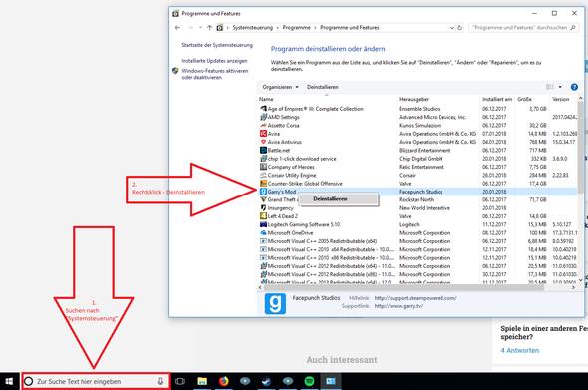This screenshot has width=588, height=390.
Task: Click the large Garry's Mod details icon
Action: 275,303
